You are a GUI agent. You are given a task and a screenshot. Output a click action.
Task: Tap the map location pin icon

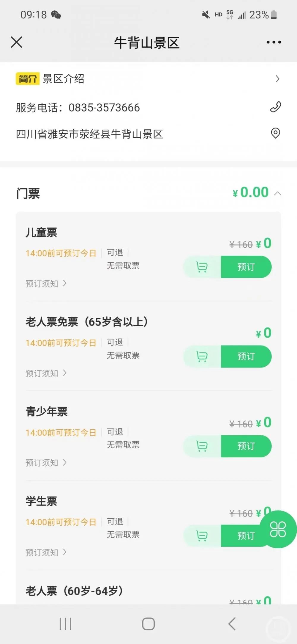coord(275,133)
